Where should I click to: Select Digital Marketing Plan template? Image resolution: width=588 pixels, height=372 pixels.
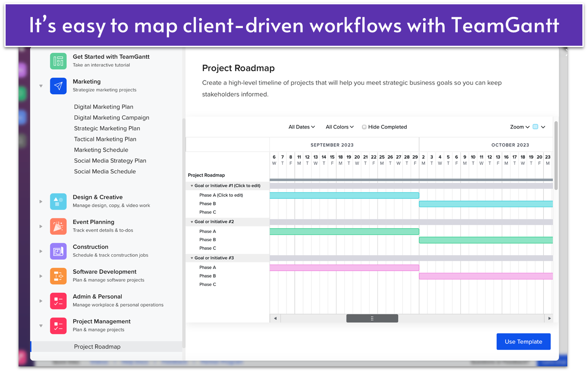tap(104, 107)
